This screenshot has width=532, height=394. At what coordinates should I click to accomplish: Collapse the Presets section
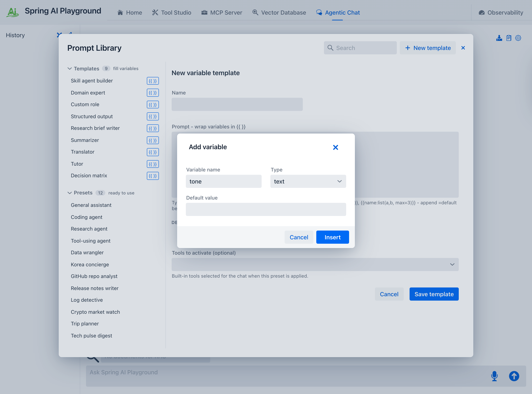[x=70, y=193]
